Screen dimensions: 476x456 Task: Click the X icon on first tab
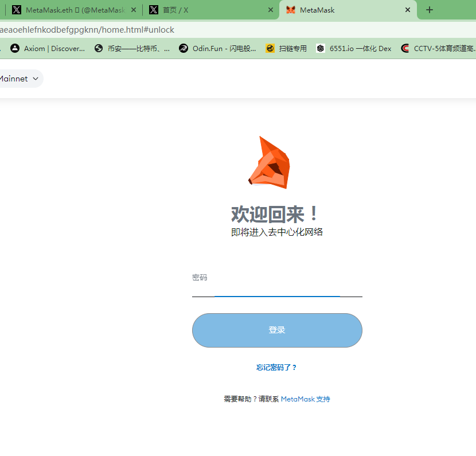[x=17, y=10]
